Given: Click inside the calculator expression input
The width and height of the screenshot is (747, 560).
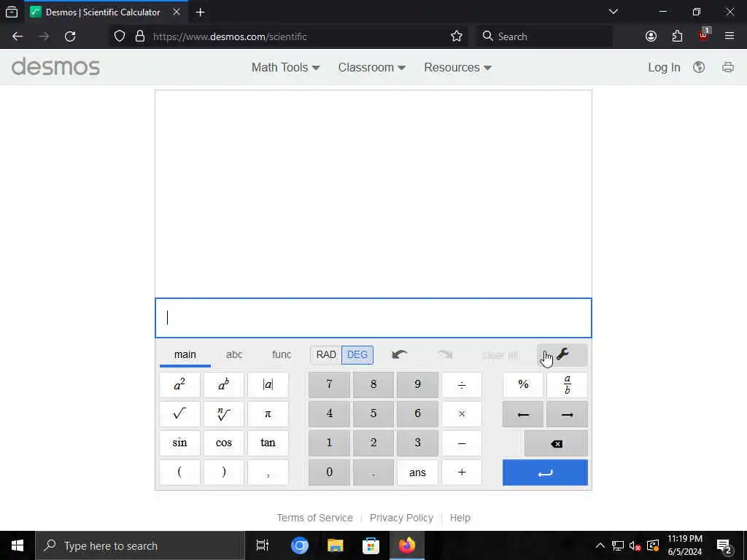Looking at the screenshot, I should [x=373, y=318].
